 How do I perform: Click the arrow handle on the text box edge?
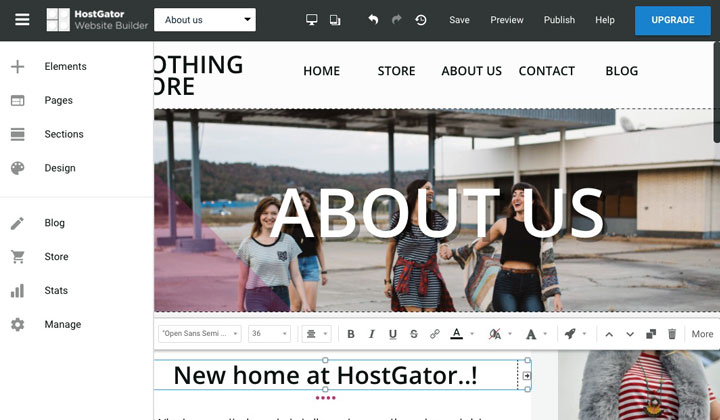(x=527, y=376)
